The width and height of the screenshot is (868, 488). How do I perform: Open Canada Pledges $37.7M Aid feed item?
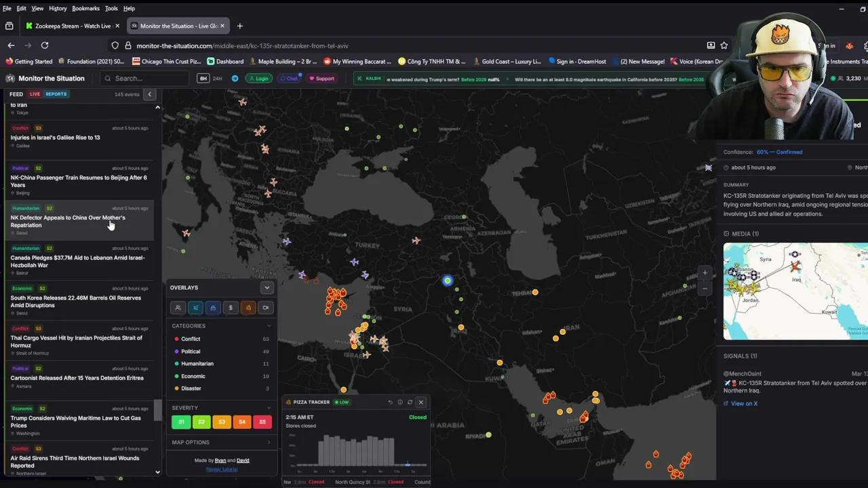[x=79, y=260]
